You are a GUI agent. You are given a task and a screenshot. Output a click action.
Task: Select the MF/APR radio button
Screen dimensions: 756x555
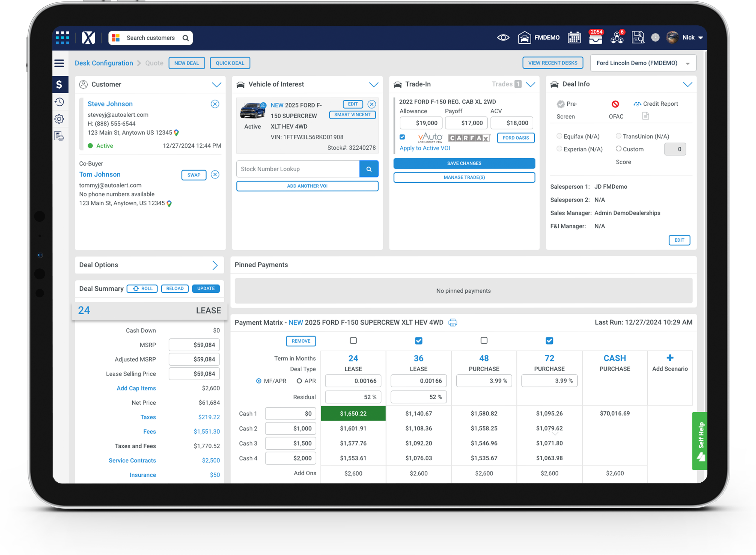[259, 381]
